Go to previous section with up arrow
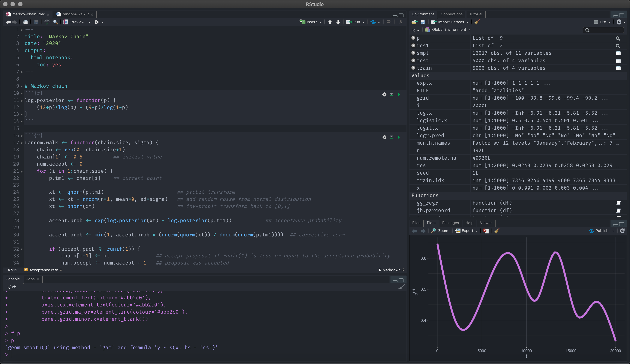Image resolution: width=630 pixels, height=364 pixels. (330, 22)
